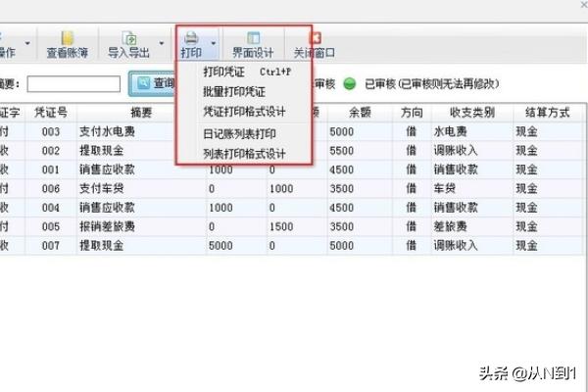This screenshot has width=588, height=392.
Task: Click the 报销差旅费 summary cell
Action: click(x=107, y=227)
